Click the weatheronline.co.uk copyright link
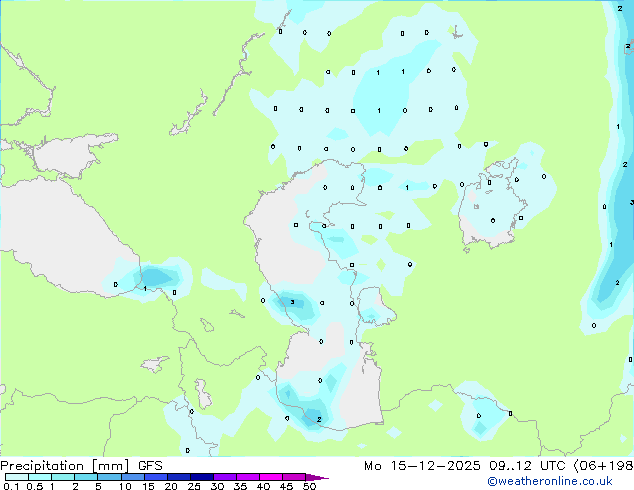The image size is (634, 490). point(549,481)
